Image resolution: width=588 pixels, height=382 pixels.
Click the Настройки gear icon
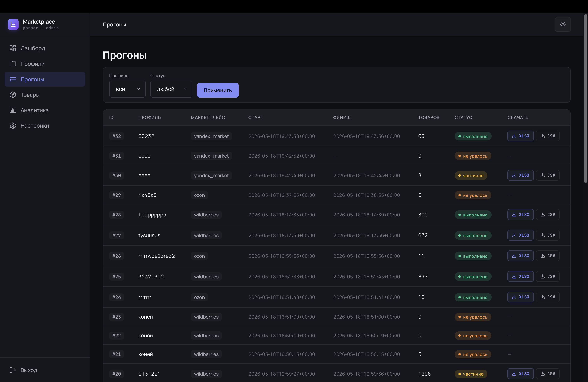tap(13, 125)
